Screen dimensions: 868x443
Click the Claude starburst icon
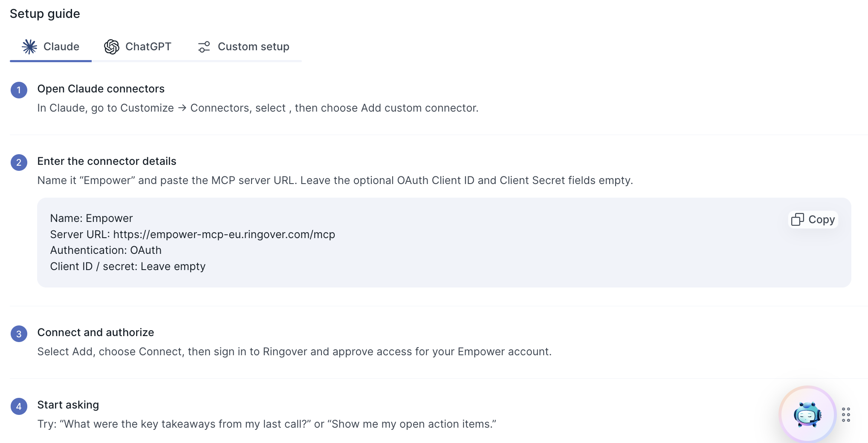click(29, 46)
